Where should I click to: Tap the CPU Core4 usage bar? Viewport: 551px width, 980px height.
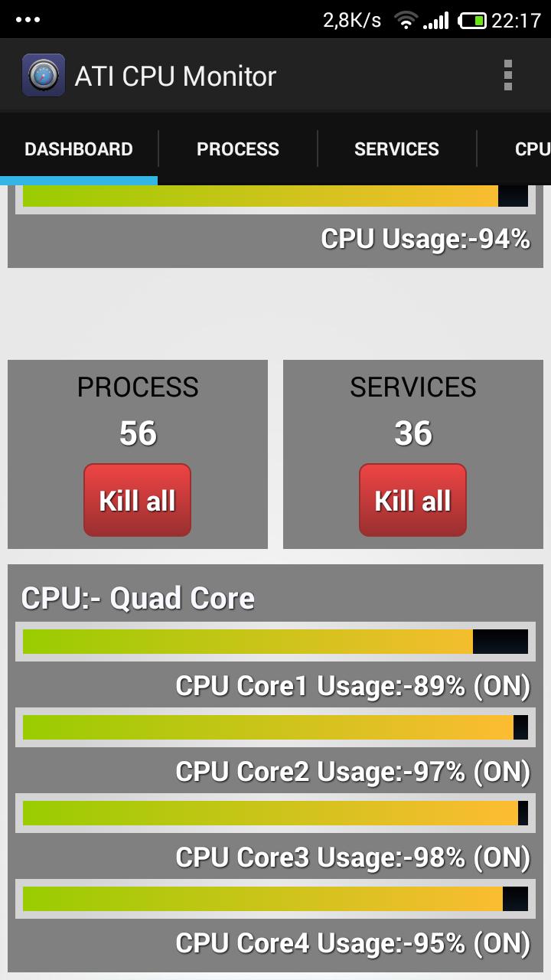(x=275, y=899)
